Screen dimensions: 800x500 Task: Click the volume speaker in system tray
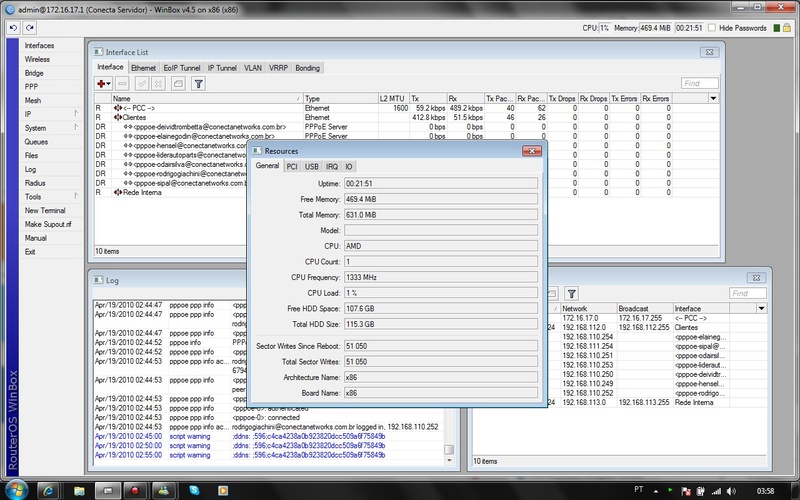pyautogui.click(x=731, y=491)
